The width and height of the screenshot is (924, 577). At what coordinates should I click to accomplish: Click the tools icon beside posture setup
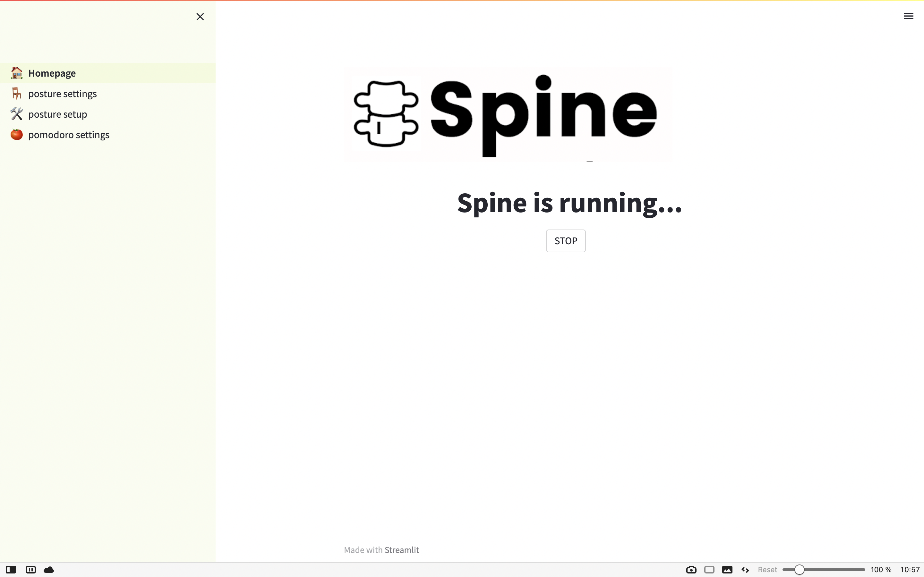tap(16, 114)
